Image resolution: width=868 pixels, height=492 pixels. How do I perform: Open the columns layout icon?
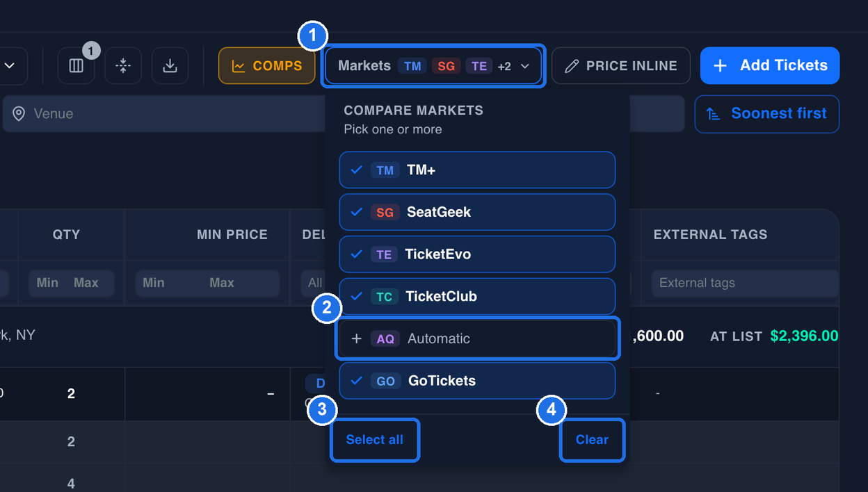point(77,66)
